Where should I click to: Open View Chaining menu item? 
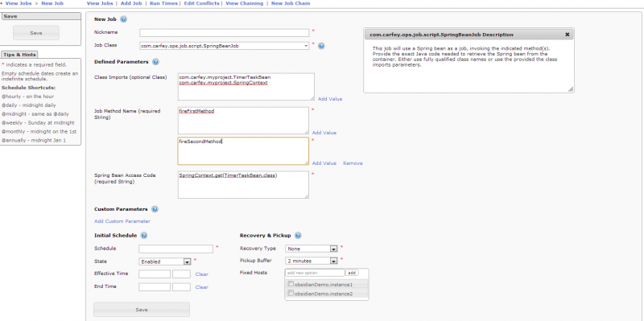245,3
